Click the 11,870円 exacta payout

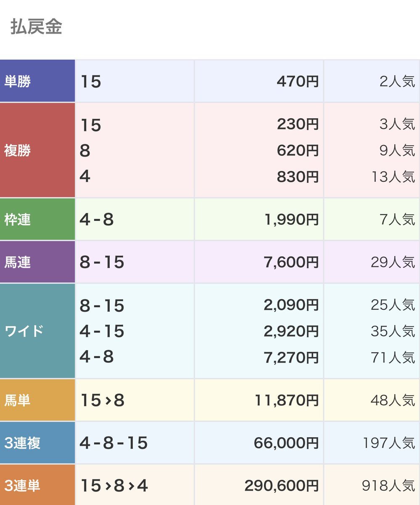pos(286,400)
